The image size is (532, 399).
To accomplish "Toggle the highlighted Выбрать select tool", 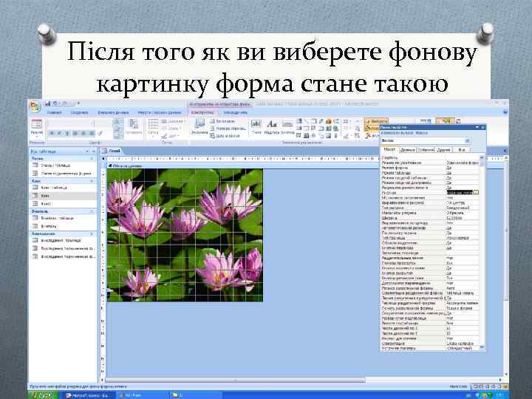I will click(x=375, y=120).
